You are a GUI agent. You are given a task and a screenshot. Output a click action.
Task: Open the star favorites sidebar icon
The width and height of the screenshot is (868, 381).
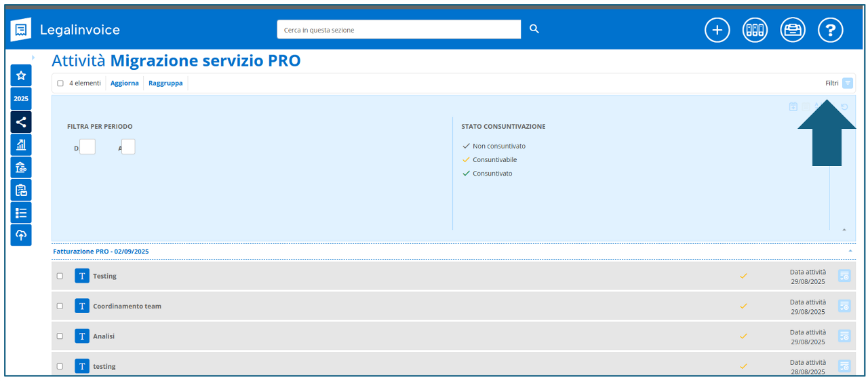pyautogui.click(x=21, y=75)
